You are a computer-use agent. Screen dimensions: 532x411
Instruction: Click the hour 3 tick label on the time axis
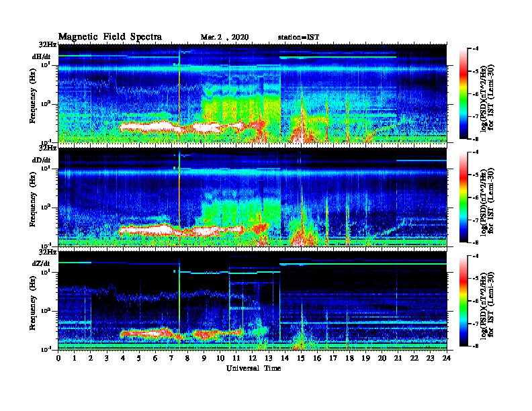[x=107, y=359]
